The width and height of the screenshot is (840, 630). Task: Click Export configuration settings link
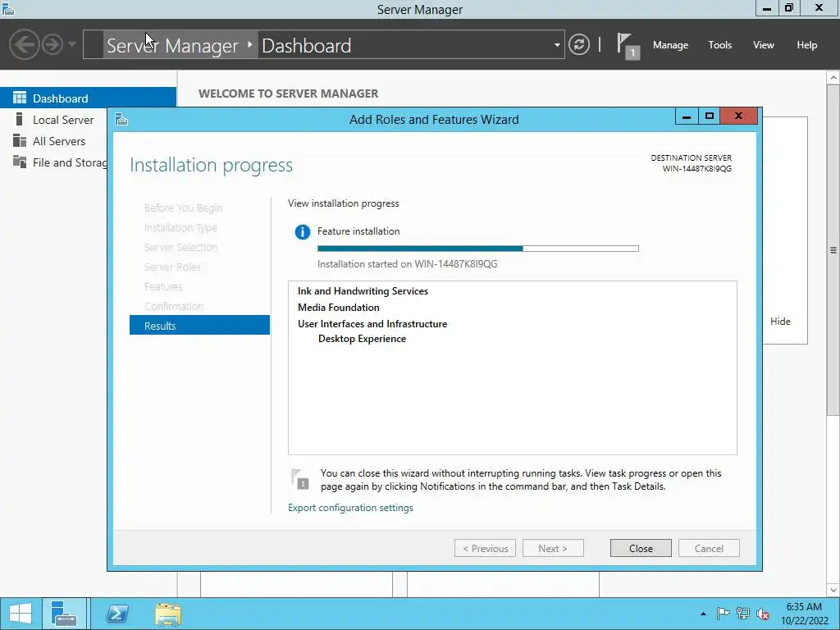350,507
